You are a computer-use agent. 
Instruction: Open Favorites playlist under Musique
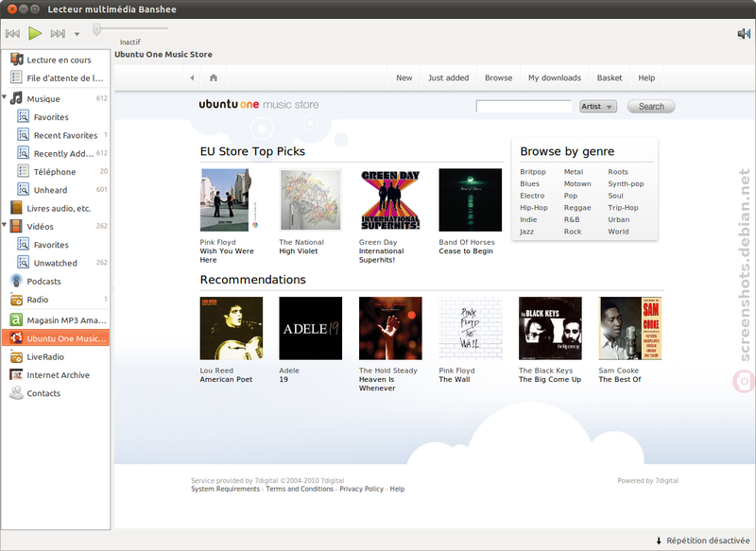point(56,117)
